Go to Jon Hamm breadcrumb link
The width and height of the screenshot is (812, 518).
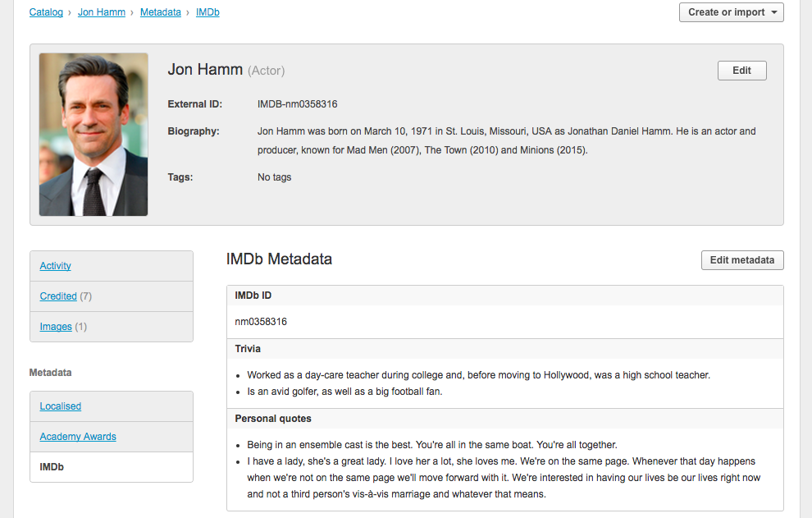click(x=102, y=12)
